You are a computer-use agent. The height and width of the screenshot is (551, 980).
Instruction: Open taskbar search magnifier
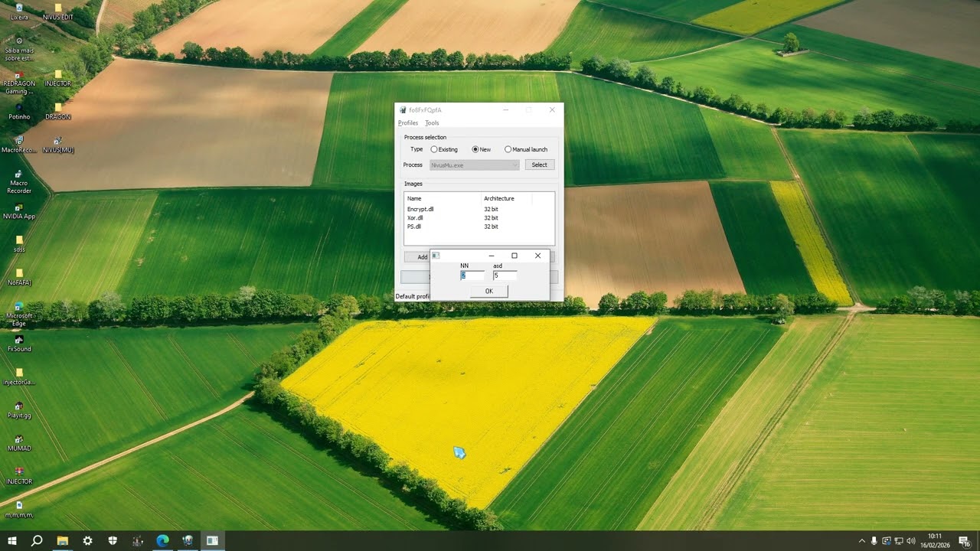(x=37, y=541)
